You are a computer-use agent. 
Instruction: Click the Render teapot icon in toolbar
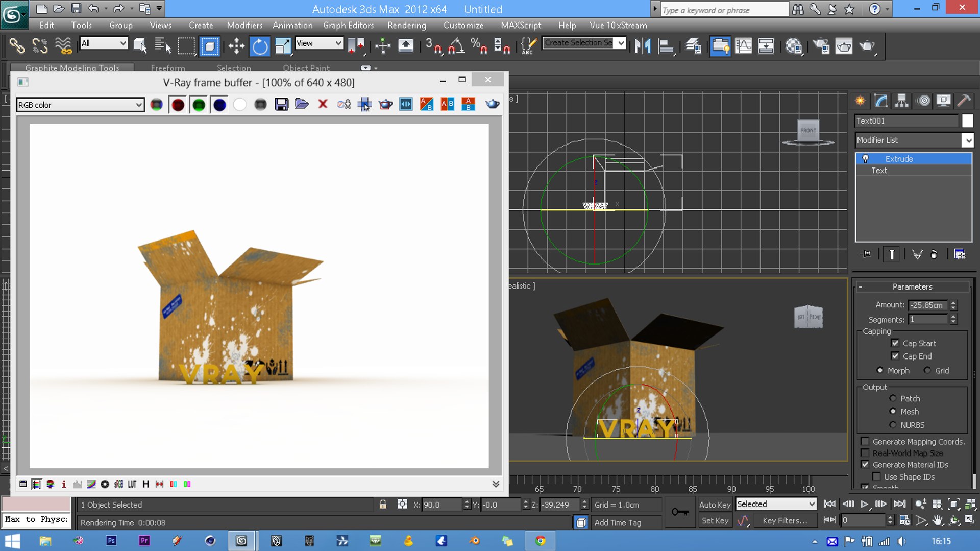pyautogui.click(x=867, y=46)
